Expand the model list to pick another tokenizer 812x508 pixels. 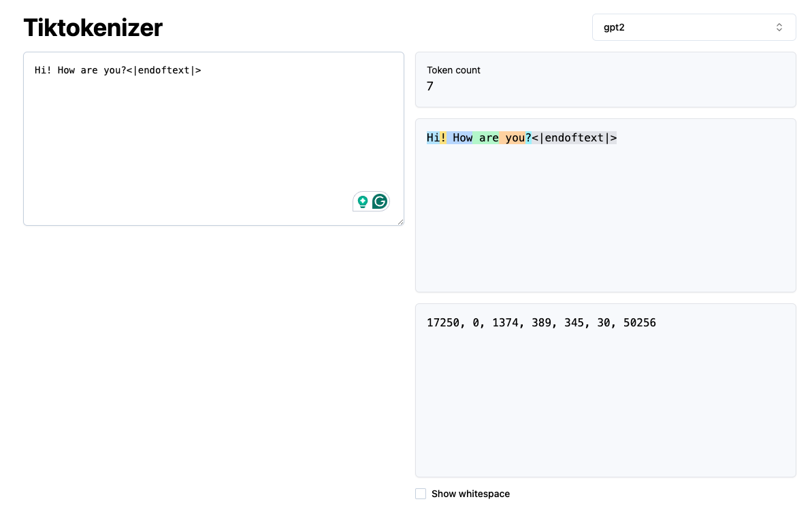694,27
